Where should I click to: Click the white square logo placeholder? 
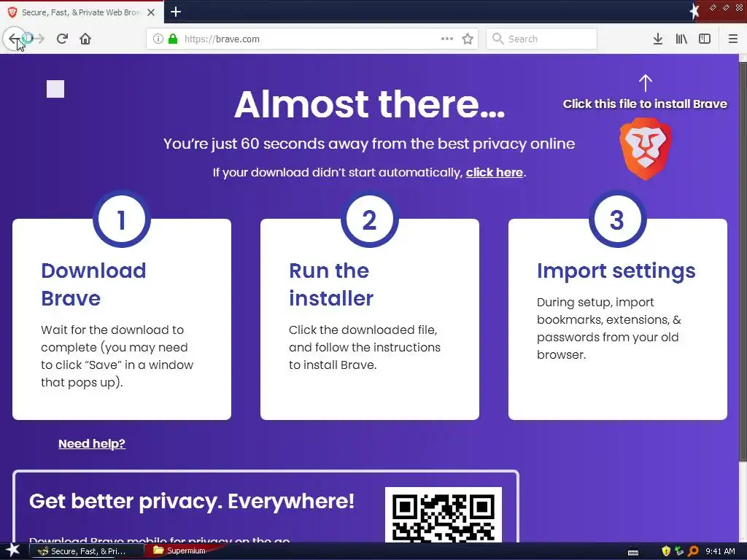55,89
